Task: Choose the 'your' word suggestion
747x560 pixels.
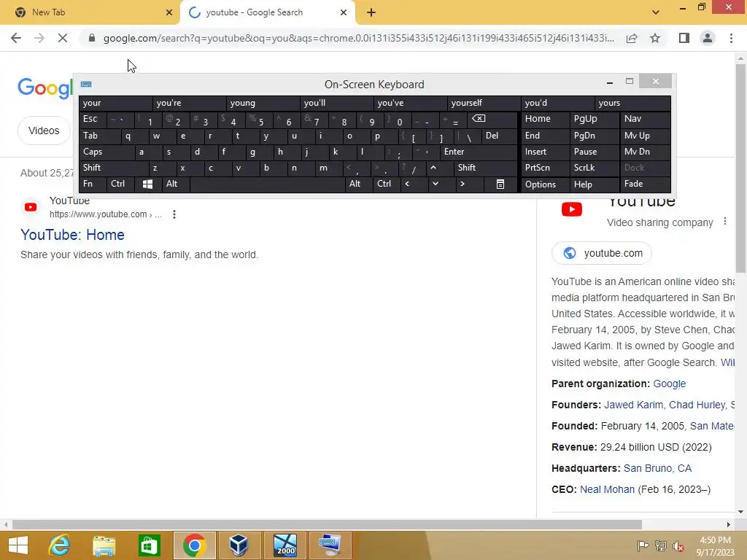Action: point(116,103)
